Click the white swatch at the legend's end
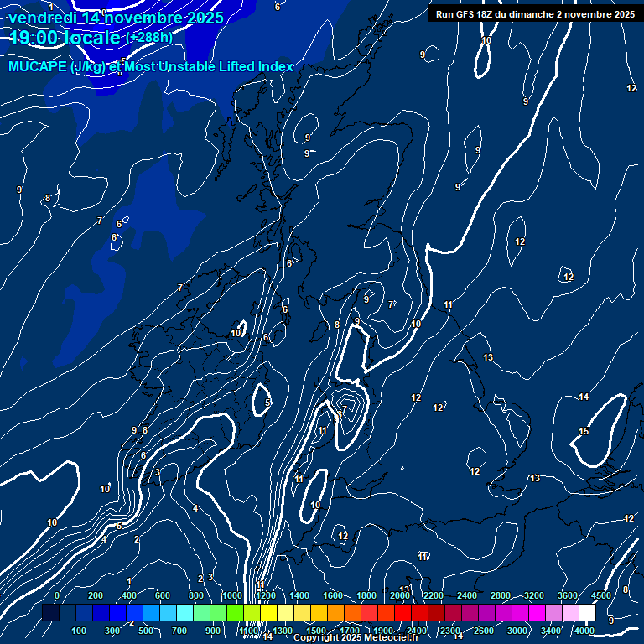644x644 pixels. pos(587,612)
